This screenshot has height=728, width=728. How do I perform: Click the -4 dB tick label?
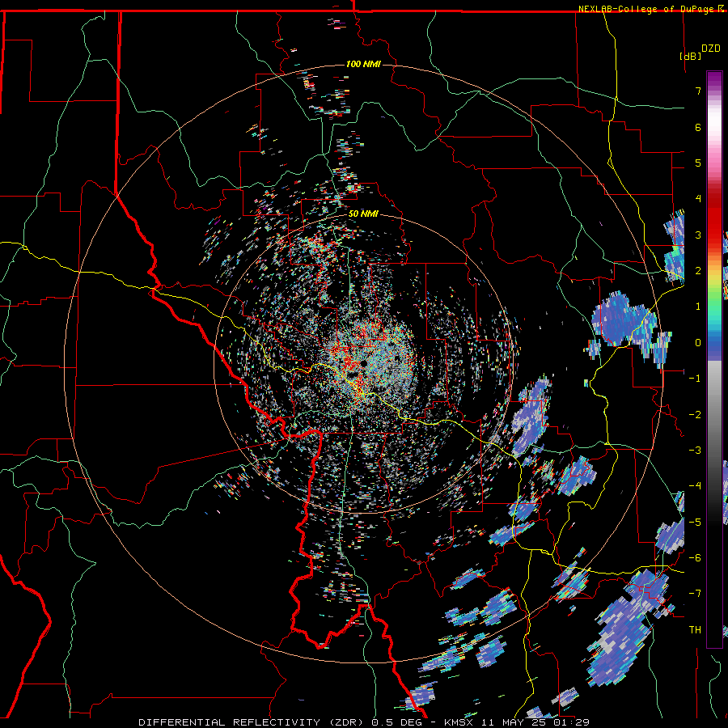(x=695, y=486)
